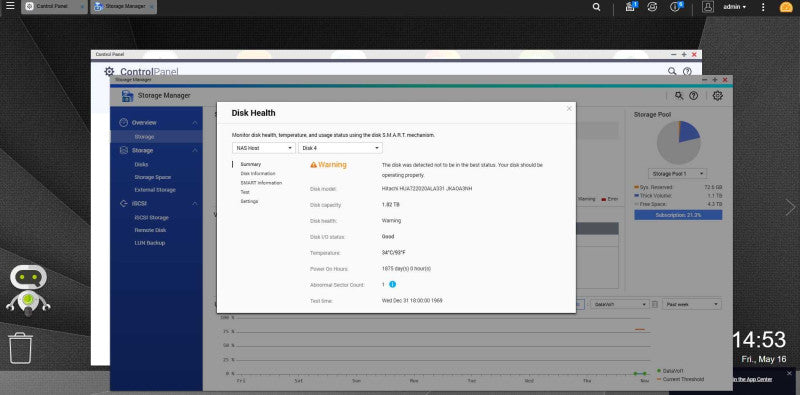Open the Settings tab in Disk Health
The image size is (800, 395).
coord(249,202)
